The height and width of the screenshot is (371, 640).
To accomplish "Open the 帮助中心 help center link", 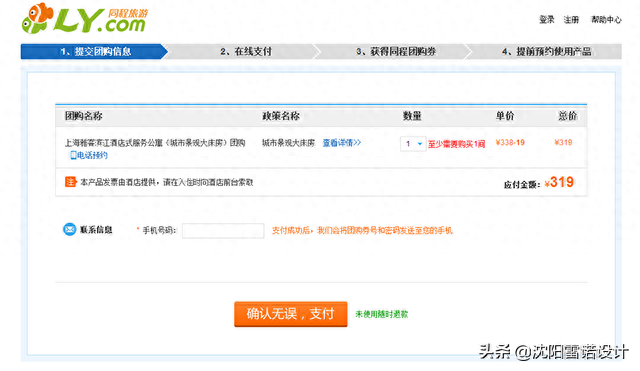I will [x=606, y=19].
